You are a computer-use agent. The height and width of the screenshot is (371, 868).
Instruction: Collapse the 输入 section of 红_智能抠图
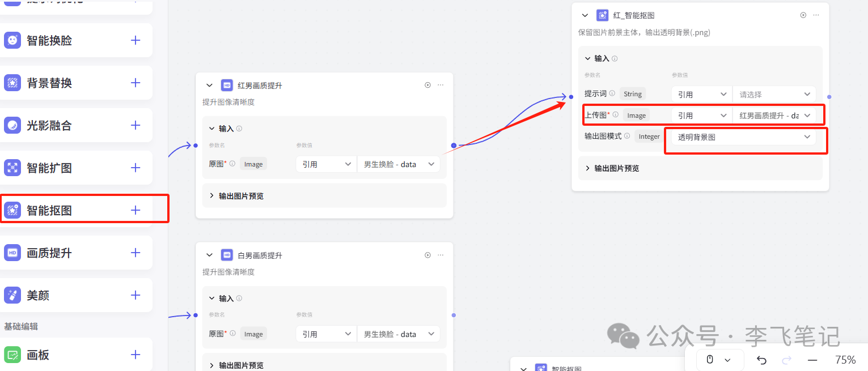coord(587,58)
